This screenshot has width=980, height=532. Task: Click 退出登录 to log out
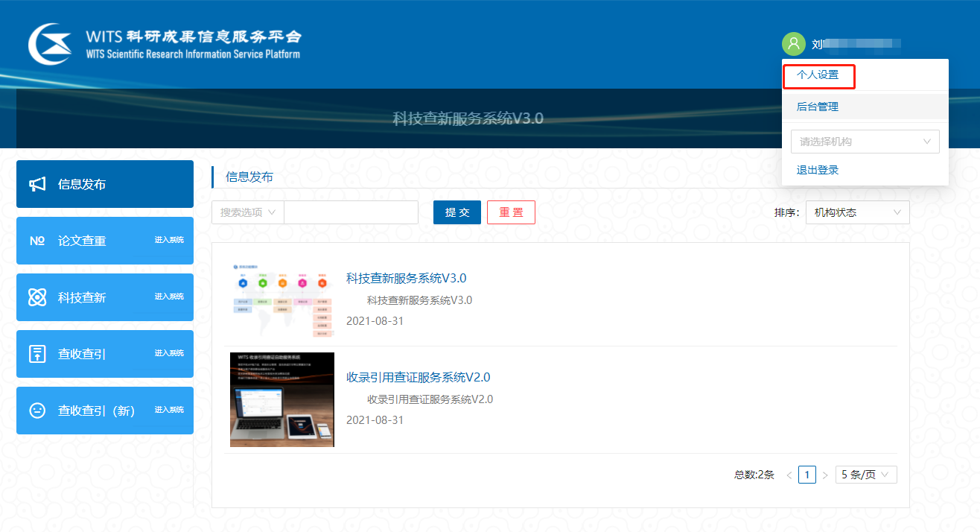pyautogui.click(x=818, y=170)
